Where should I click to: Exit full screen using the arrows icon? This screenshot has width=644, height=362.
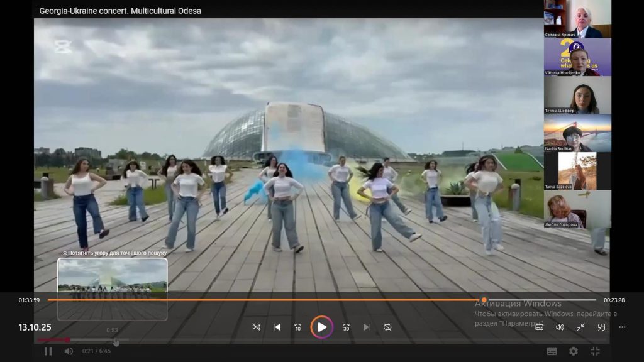click(580, 327)
